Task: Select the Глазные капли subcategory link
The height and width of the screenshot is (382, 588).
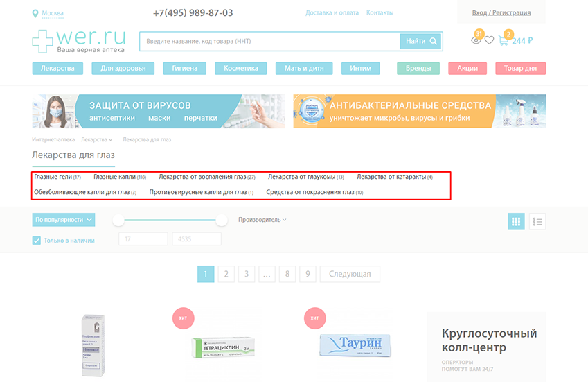Action: (x=114, y=177)
